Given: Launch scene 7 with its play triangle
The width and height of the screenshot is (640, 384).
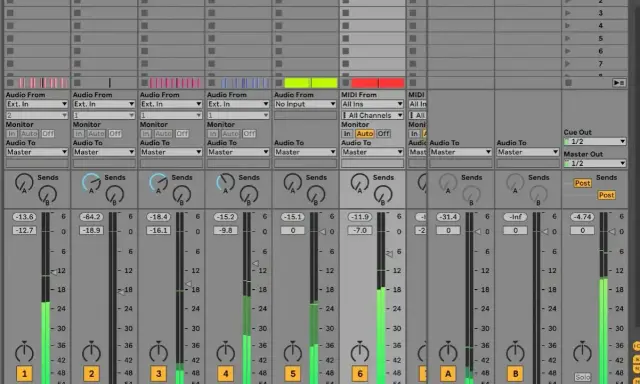Looking at the screenshot, I should coord(568,64).
